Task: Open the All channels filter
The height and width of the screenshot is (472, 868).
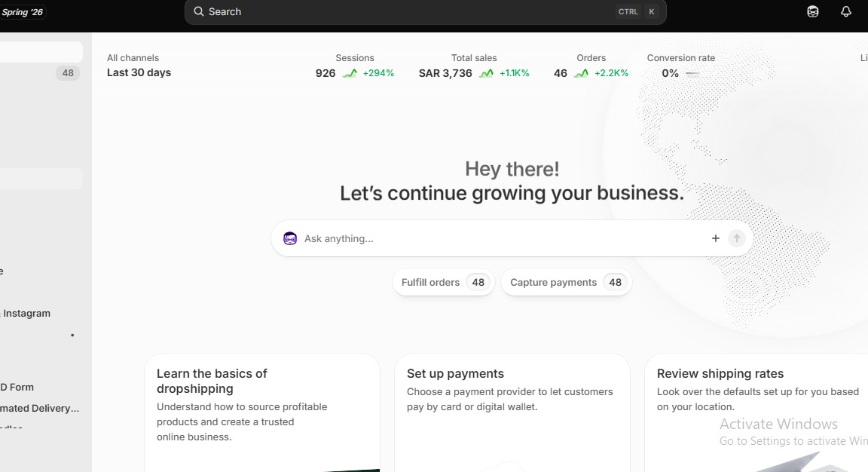Action: (133, 57)
